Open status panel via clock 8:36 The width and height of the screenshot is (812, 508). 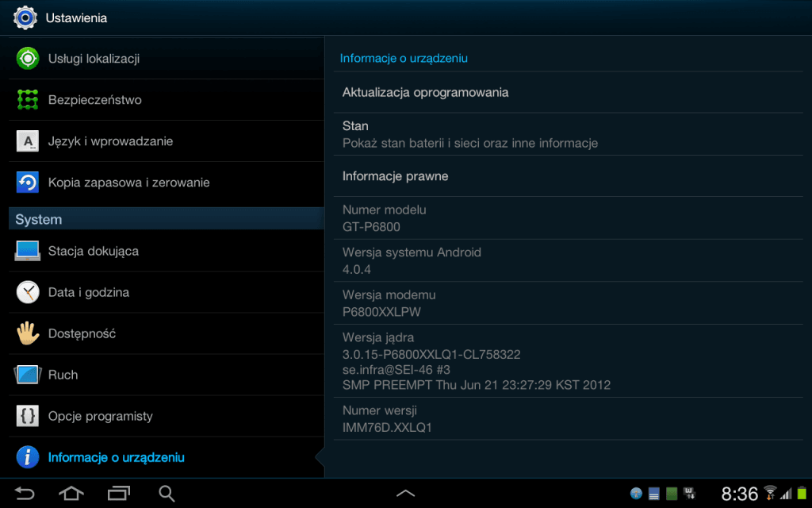tap(740, 494)
